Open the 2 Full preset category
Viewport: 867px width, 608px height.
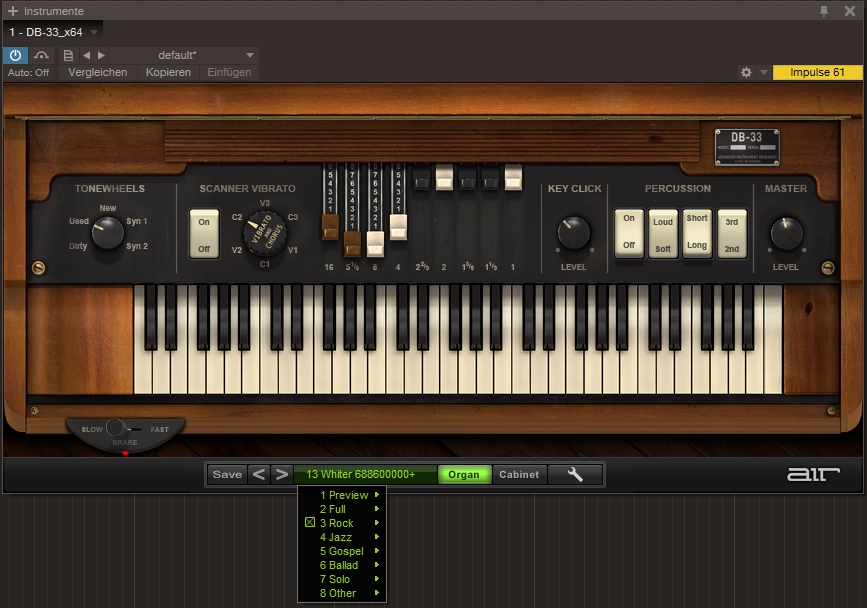click(342, 509)
